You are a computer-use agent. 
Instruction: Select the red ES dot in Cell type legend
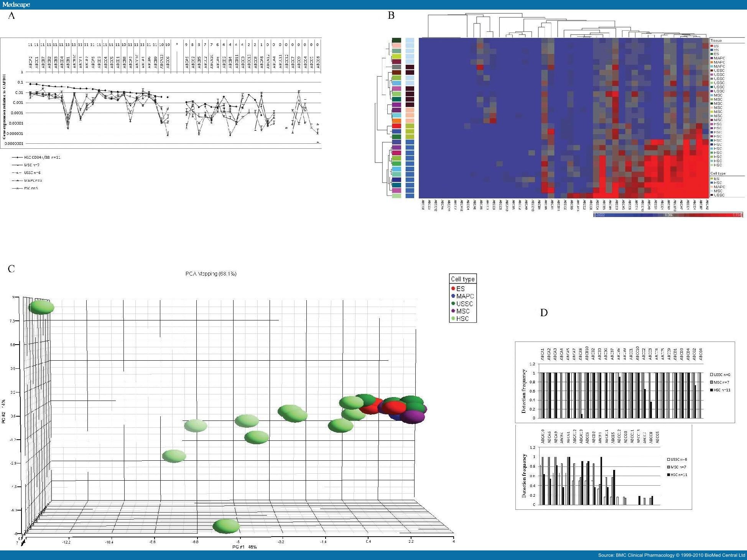click(x=453, y=289)
